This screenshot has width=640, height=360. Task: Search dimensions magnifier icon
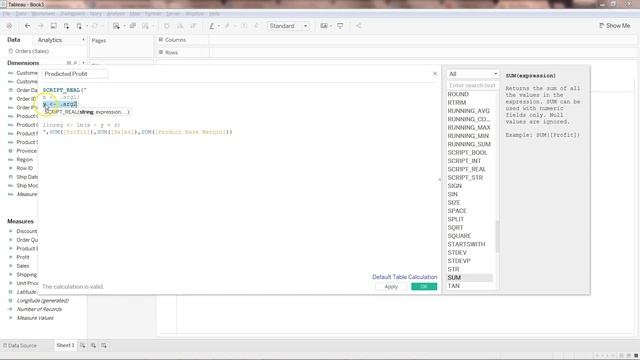pyautogui.click(x=75, y=63)
